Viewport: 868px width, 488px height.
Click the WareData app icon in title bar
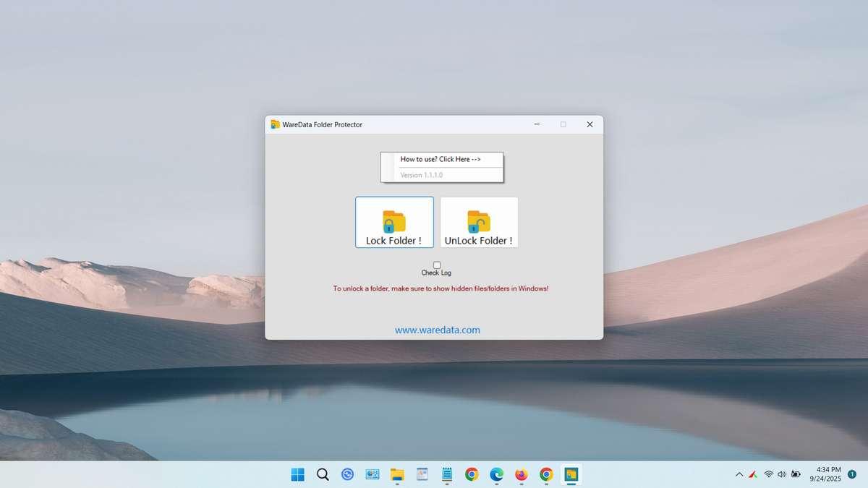click(275, 124)
